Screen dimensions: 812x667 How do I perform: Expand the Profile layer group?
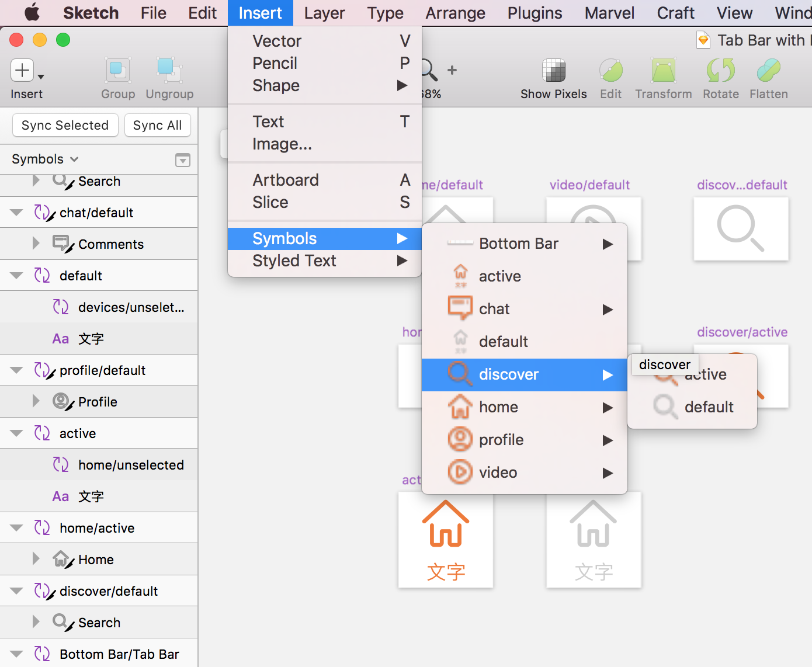[36, 401]
